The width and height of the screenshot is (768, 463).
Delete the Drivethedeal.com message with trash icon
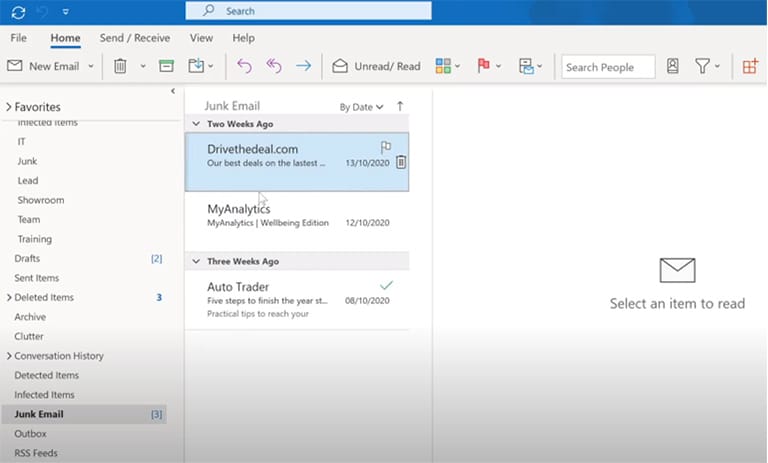coord(401,162)
